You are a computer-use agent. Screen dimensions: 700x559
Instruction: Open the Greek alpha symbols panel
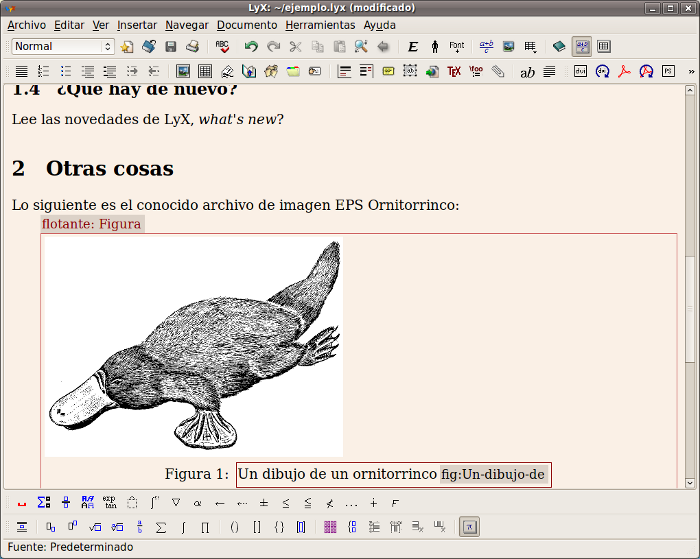click(x=197, y=503)
